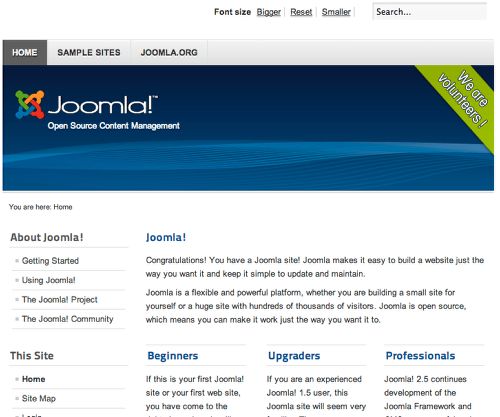Open the Beginners article heading
Viewport: 500px width, 417px height.
tap(173, 356)
